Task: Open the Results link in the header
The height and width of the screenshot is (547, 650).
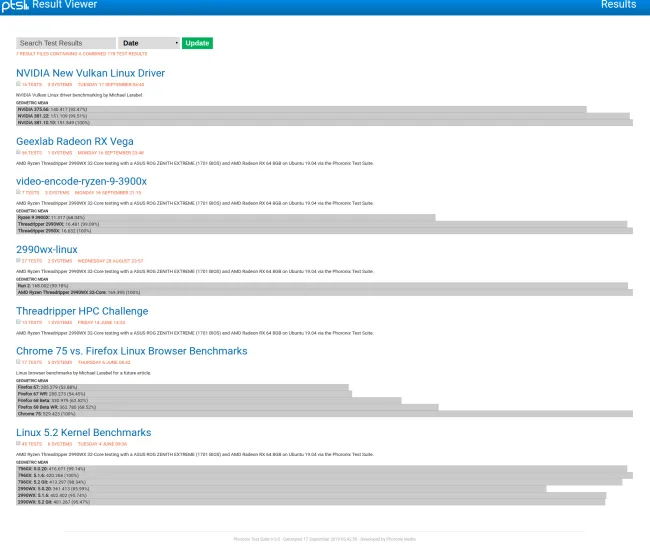Action: [x=618, y=5]
